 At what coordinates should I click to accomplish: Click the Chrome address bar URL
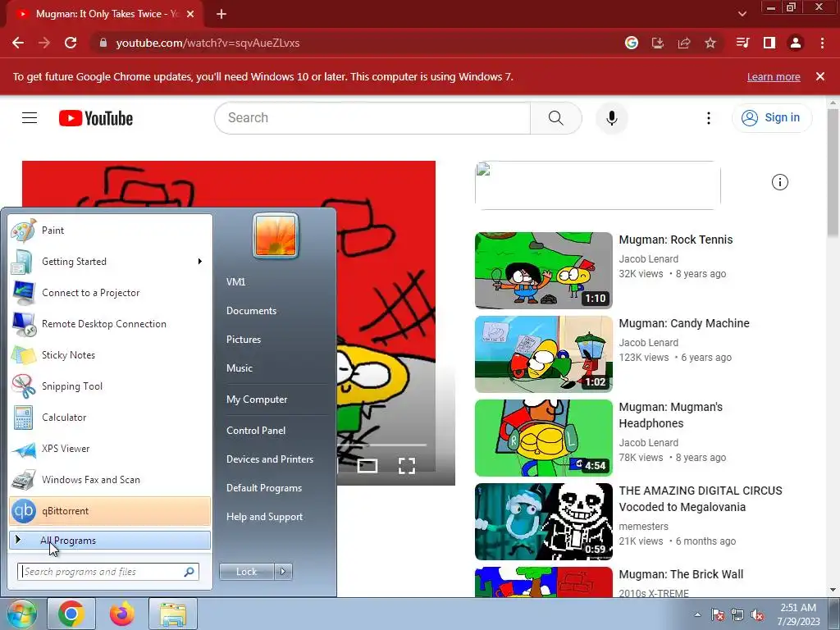click(208, 43)
